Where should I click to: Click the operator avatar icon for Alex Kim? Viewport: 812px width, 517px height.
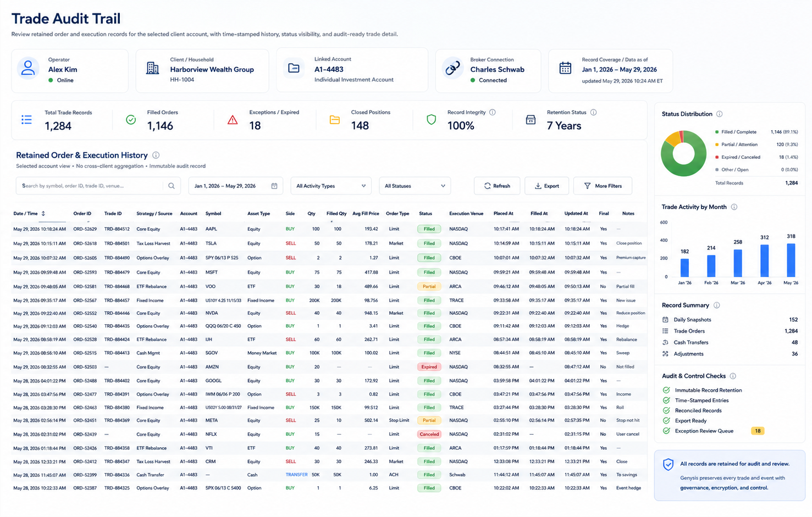(x=28, y=68)
